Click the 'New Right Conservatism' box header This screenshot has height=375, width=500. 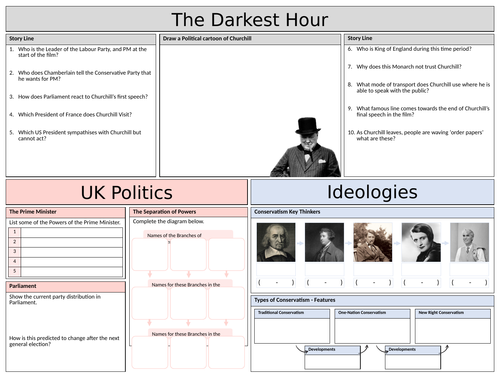(453, 313)
